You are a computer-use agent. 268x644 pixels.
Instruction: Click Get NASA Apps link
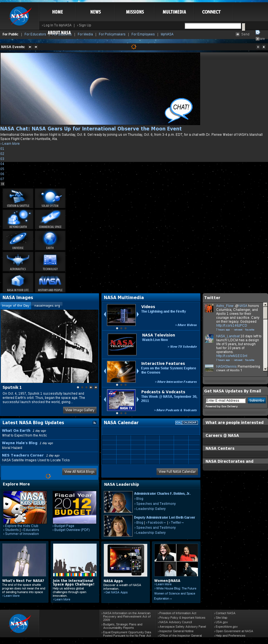point(116,592)
